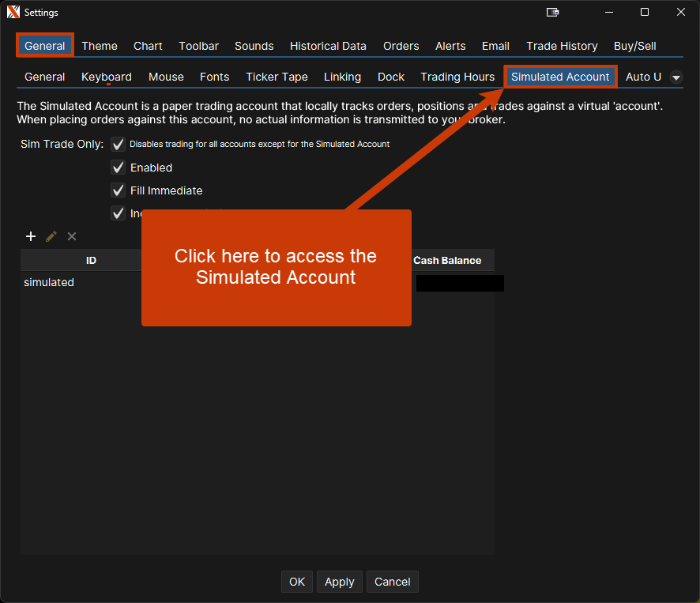This screenshot has height=603, width=700.
Task: Open the Historical Data tab
Action: click(x=328, y=46)
